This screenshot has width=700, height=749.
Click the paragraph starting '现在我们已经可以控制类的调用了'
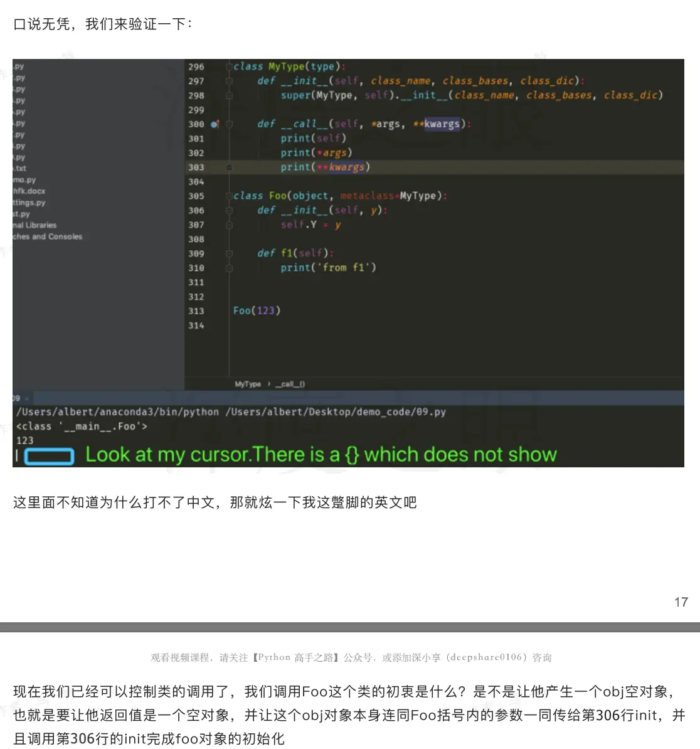pos(349,715)
